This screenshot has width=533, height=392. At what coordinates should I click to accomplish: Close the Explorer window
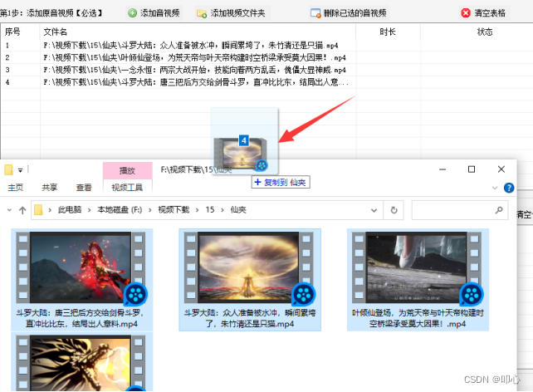click(501, 169)
